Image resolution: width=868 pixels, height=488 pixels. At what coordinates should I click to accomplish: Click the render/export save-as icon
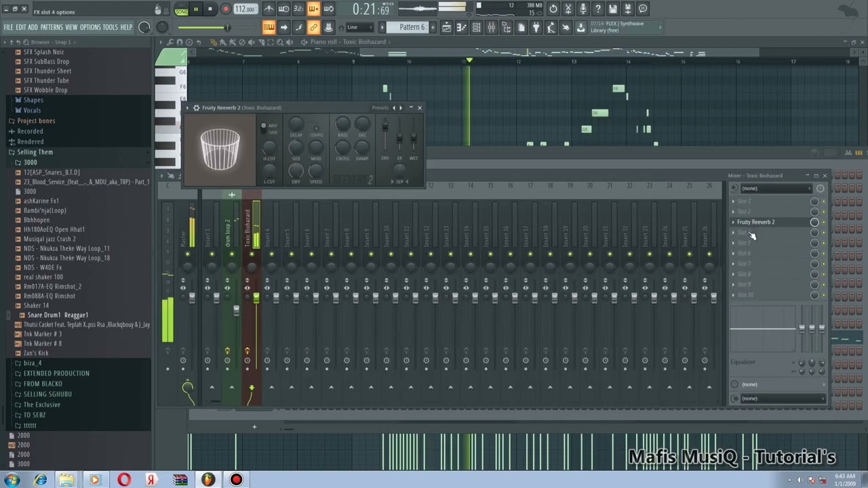[x=628, y=9]
